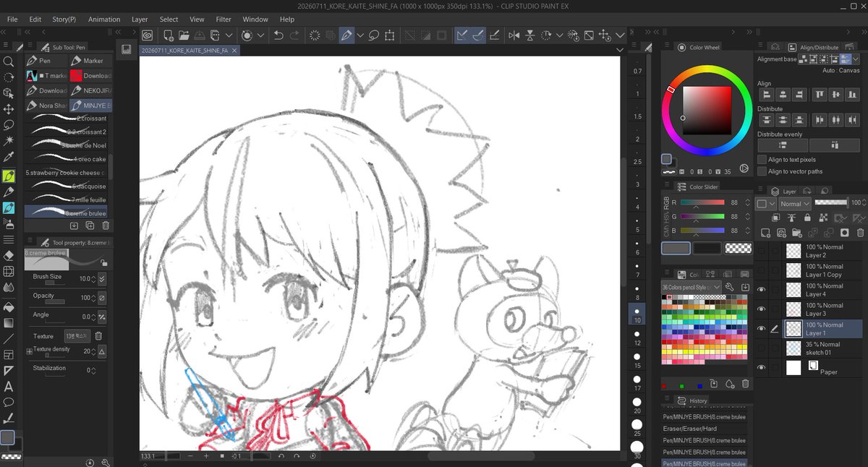Screen dimensions: 868x467
Task: Select NEKOJIRA sub tool group
Action: [x=90, y=90]
